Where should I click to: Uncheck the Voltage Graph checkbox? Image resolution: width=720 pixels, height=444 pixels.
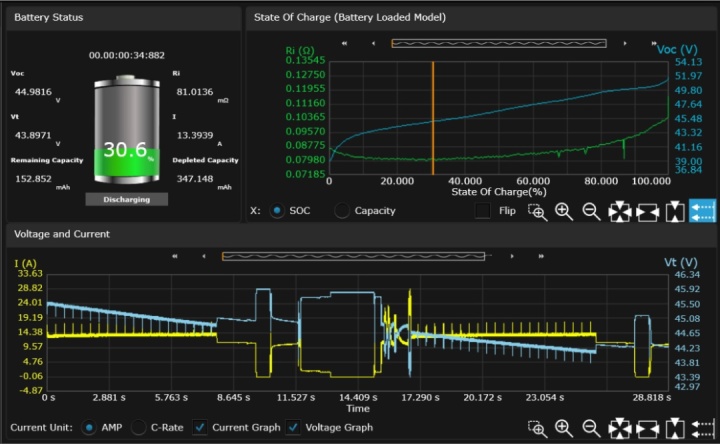pyautogui.click(x=294, y=428)
